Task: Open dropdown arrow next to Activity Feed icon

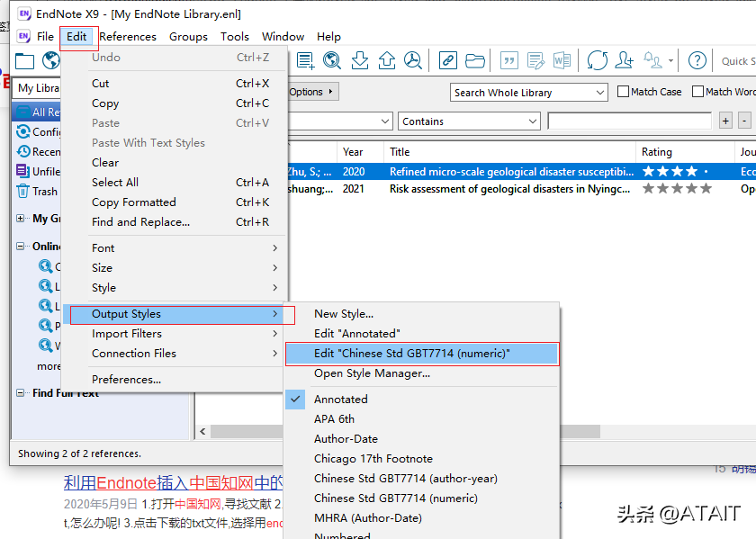Action: [x=670, y=61]
